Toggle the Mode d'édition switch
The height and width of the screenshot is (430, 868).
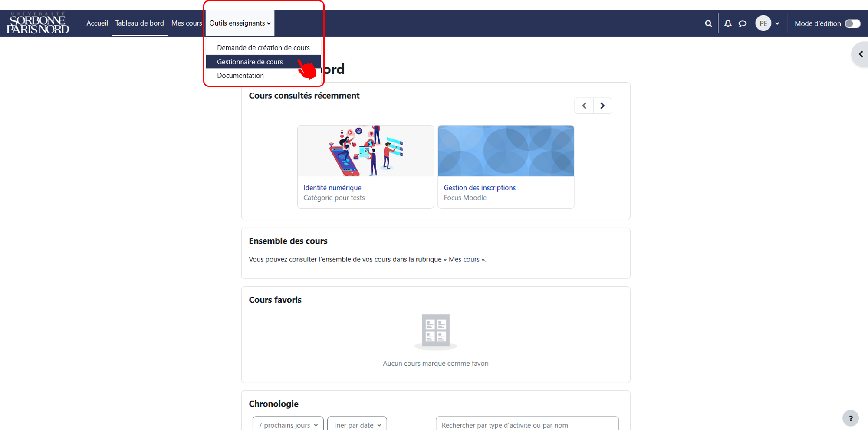coord(852,23)
